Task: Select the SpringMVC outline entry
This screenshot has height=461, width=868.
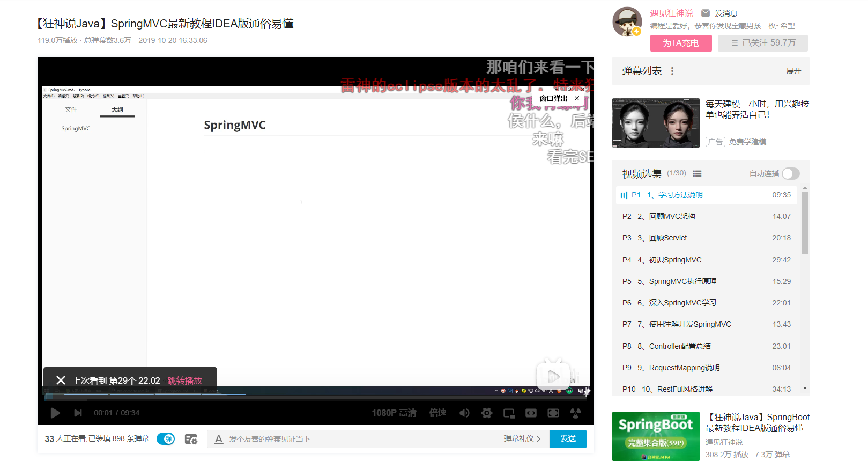Action: 76,129
